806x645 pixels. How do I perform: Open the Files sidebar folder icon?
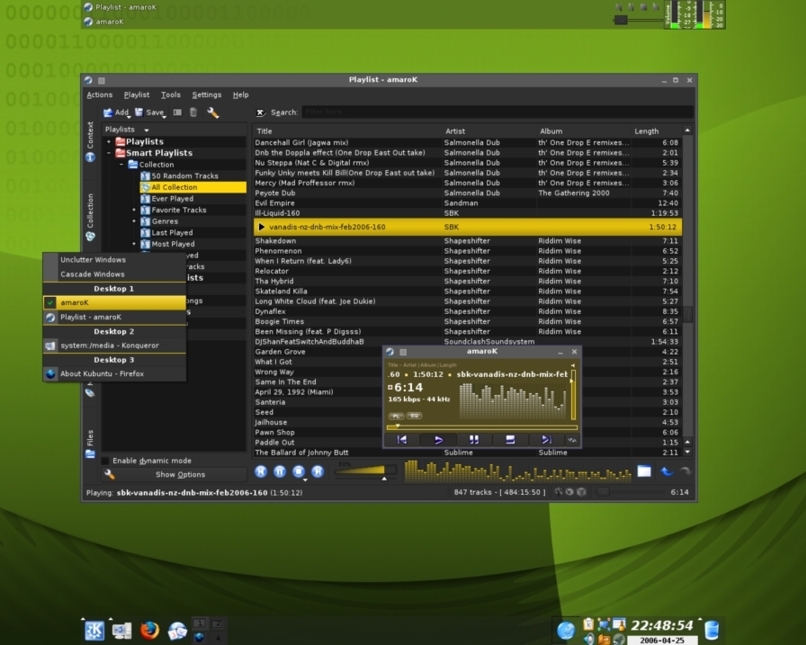pyautogui.click(x=90, y=454)
